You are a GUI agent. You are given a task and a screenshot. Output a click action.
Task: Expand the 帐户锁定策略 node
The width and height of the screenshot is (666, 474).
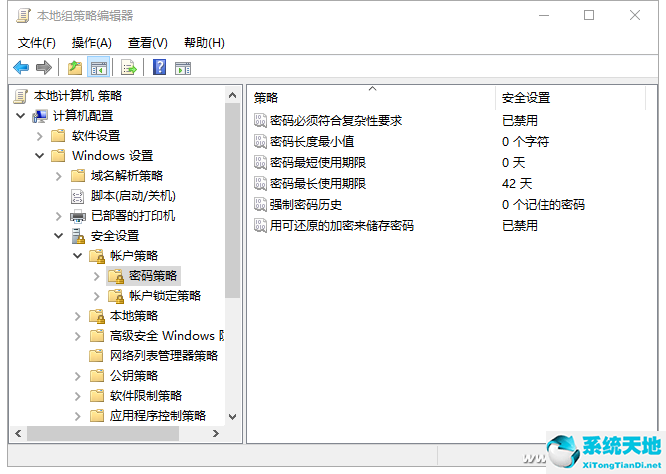96,296
